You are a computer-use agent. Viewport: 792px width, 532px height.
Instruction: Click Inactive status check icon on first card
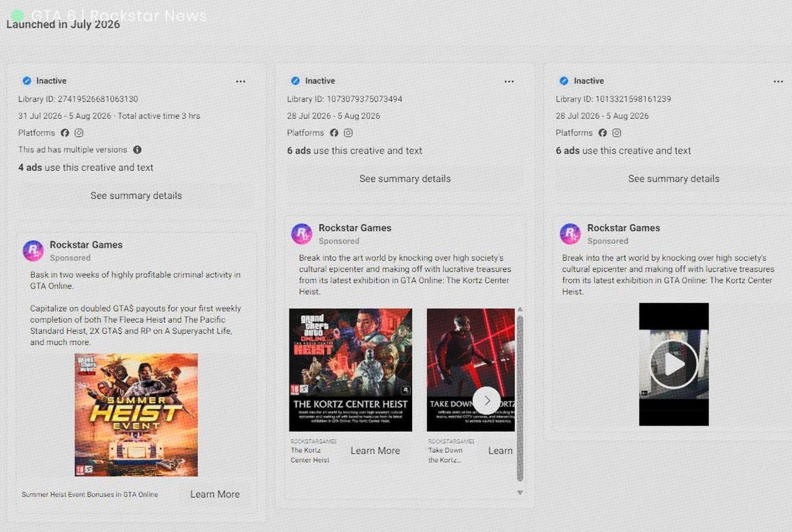tap(27, 81)
